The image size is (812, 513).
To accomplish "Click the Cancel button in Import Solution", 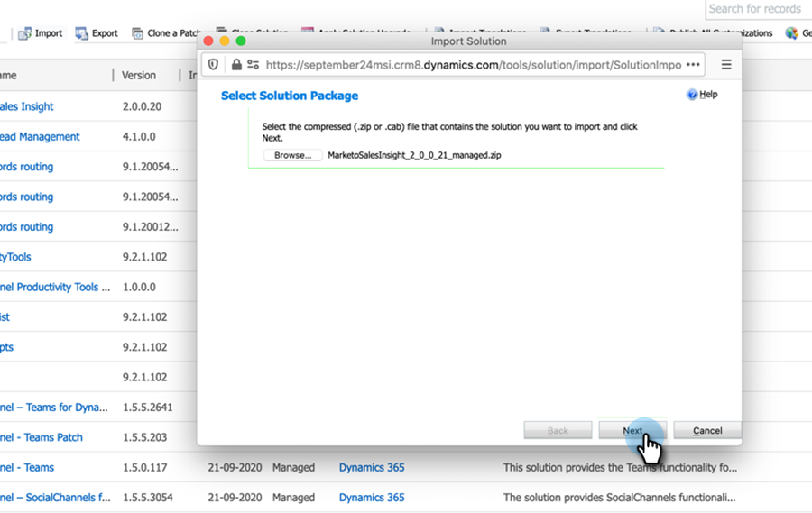I will point(707,431).
